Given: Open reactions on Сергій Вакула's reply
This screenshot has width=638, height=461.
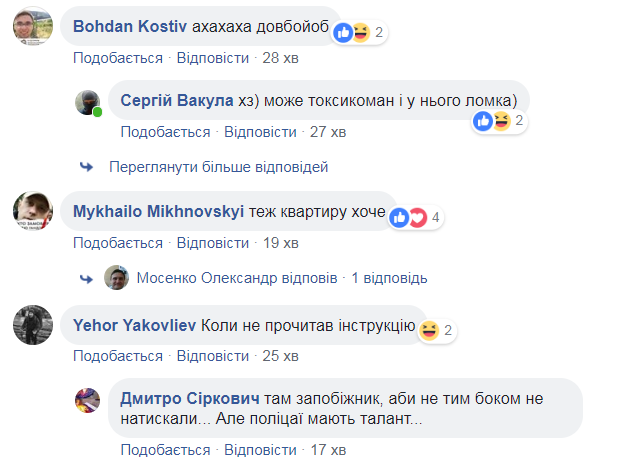Looking at the screenshot, I should [x=493, y=121].
